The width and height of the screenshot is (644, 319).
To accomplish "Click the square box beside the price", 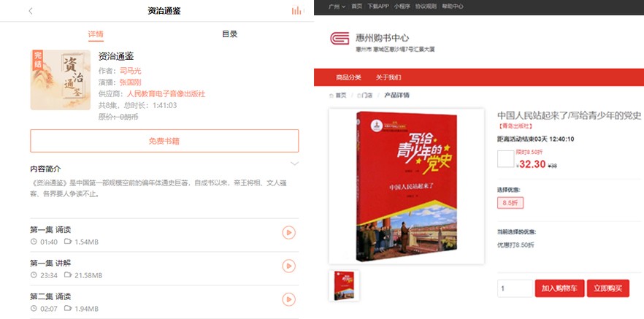I will pyautogui.click(x=505, y=159).
